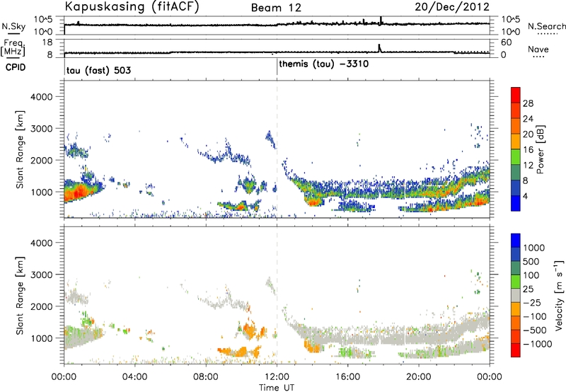Click the 12 value on Power colorbar

tap(528, 166)
